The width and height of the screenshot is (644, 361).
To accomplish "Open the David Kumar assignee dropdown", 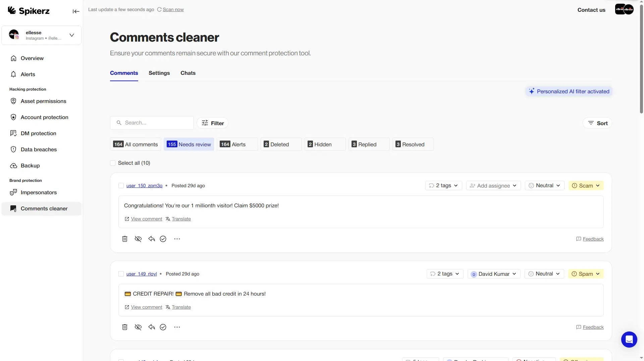I will click(494, 274).
